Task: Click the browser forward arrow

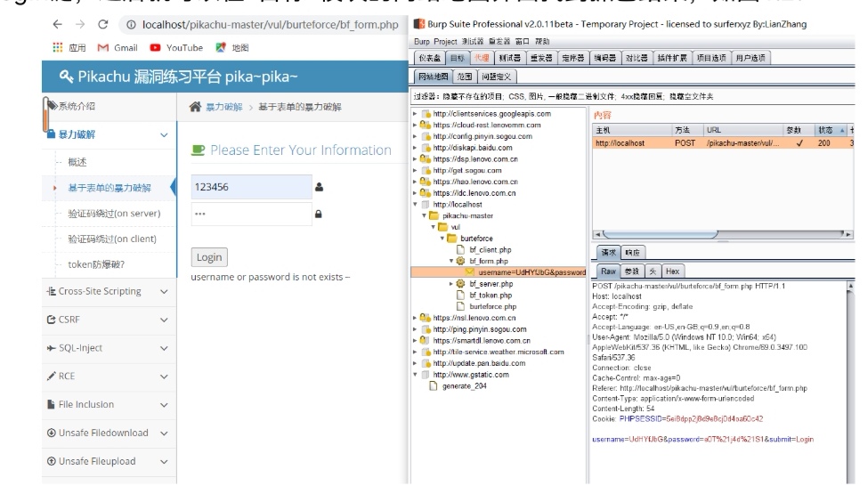Action: click(80, 24)
